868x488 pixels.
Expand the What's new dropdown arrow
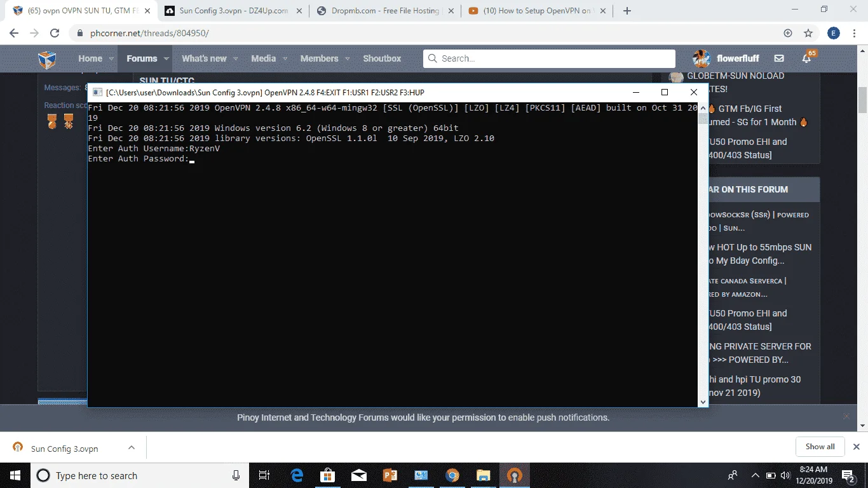point(235,58)
